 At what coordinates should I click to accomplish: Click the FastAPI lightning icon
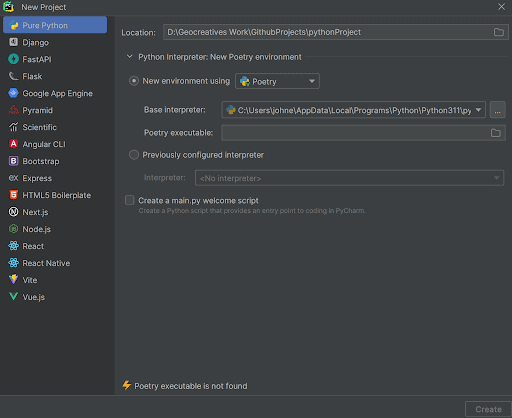tap(14, 59)
